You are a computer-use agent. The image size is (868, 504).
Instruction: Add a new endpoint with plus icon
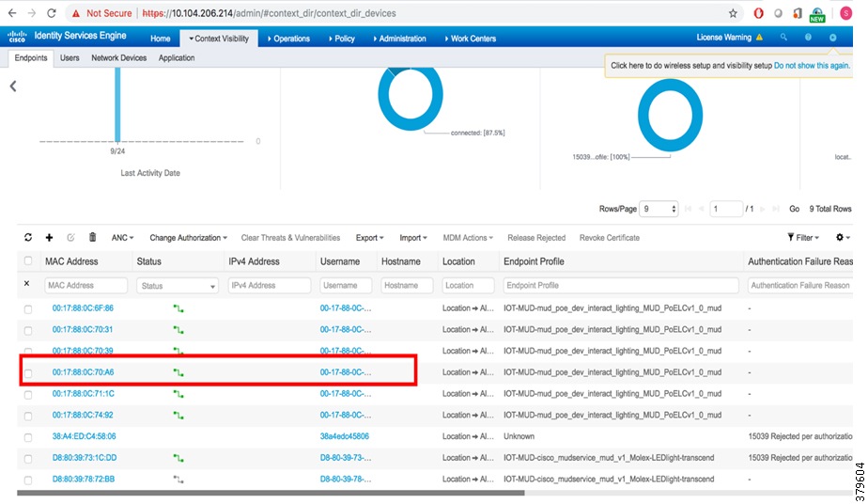click(49, 237)
